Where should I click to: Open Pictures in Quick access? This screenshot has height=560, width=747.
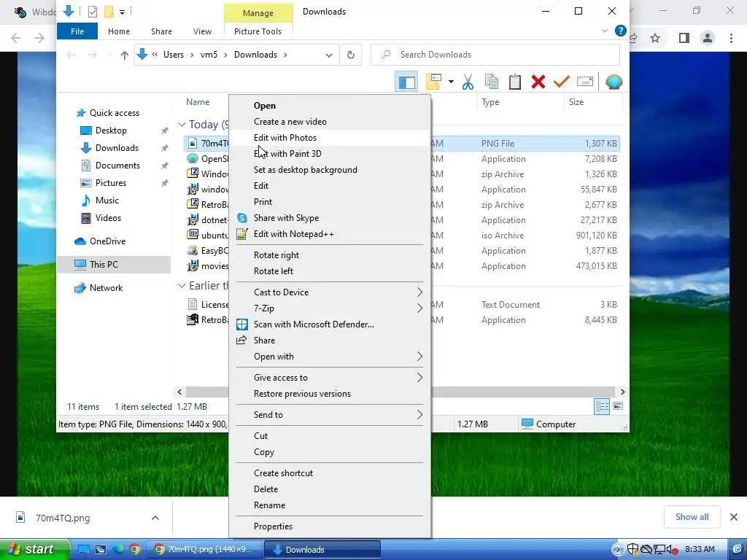[x=111, y=183]
